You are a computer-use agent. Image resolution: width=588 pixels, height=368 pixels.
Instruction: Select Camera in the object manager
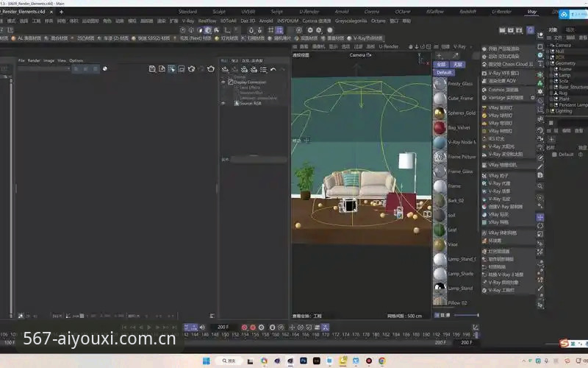click(563, 45)
